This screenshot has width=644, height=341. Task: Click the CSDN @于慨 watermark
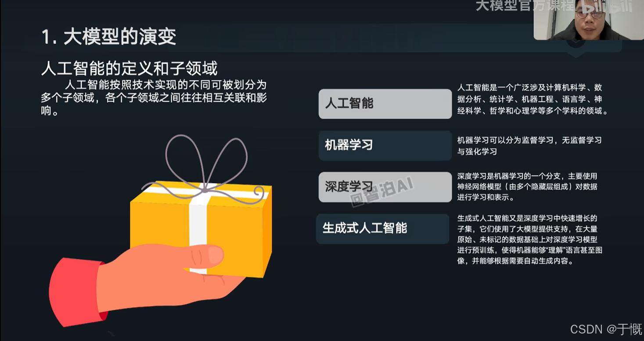pyautogui.click(x=606, y=329)
